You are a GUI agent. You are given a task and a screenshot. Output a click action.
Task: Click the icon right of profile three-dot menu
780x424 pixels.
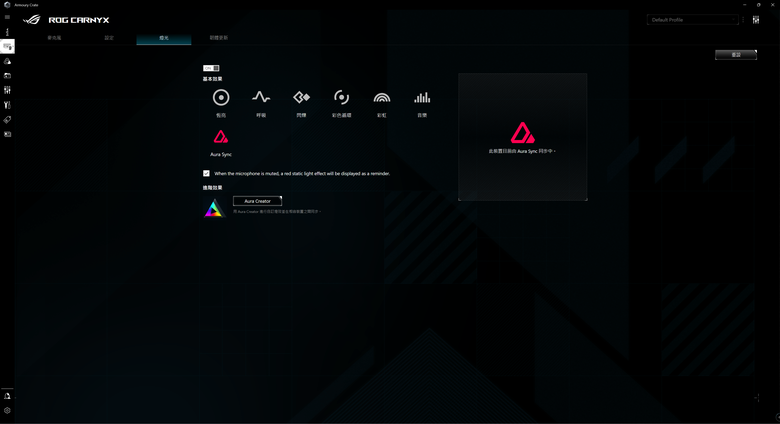756,20
